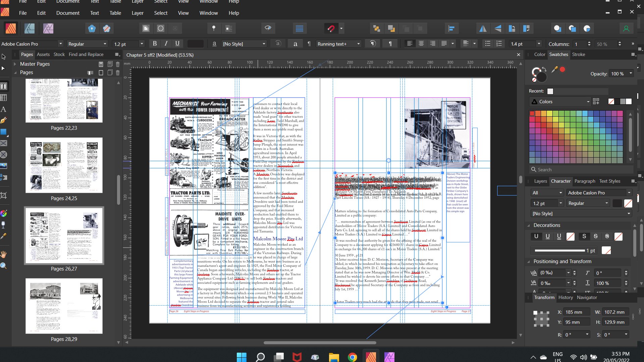This screenshot has height=362, width=644.
Task: Select the Zoom magnifier tool
Action: tap(4, 266)
